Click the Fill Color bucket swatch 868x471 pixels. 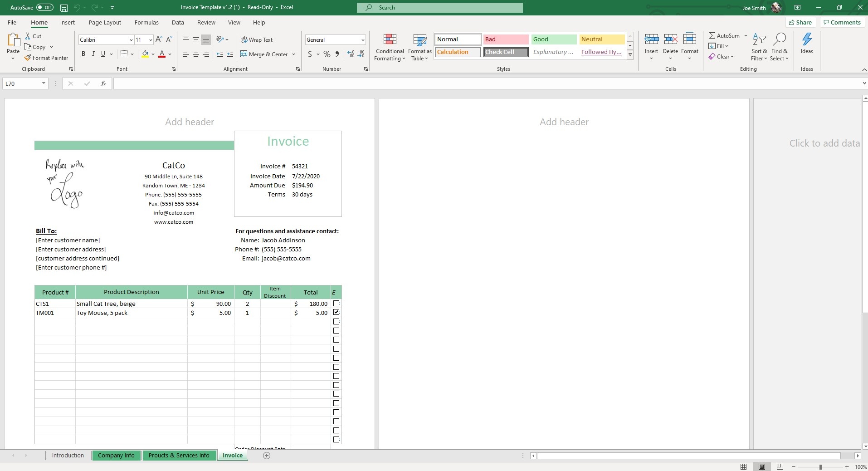pyautogui.click(x=145, y=54)
